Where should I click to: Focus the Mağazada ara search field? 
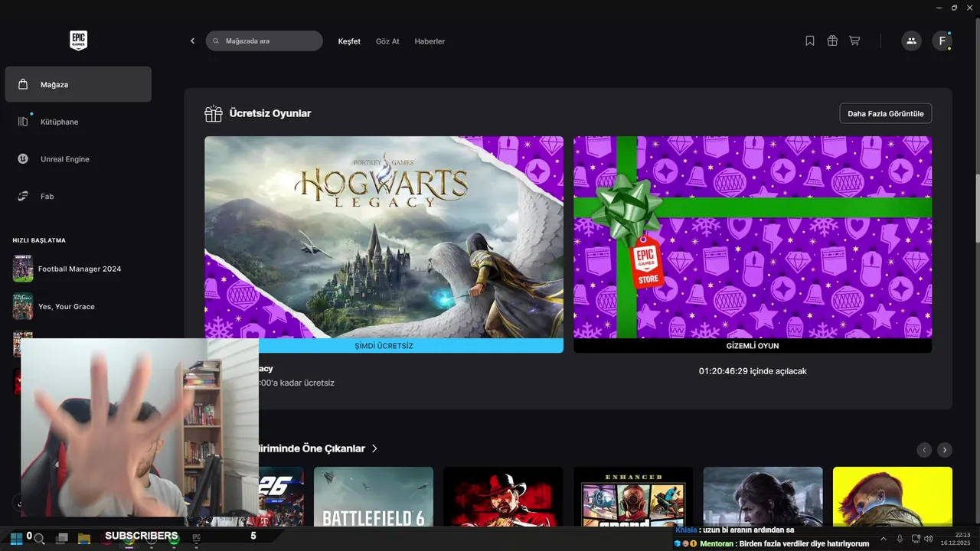264,41
